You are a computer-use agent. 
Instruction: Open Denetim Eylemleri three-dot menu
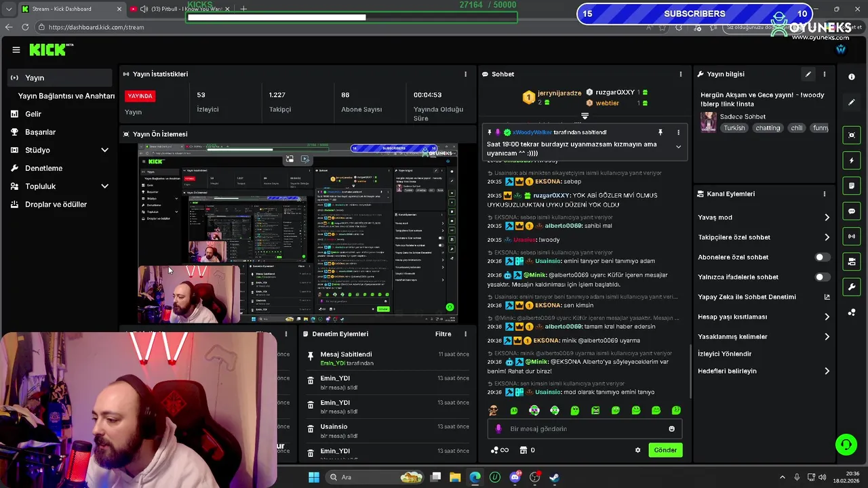pyautogui.click(x=465, y=334)
